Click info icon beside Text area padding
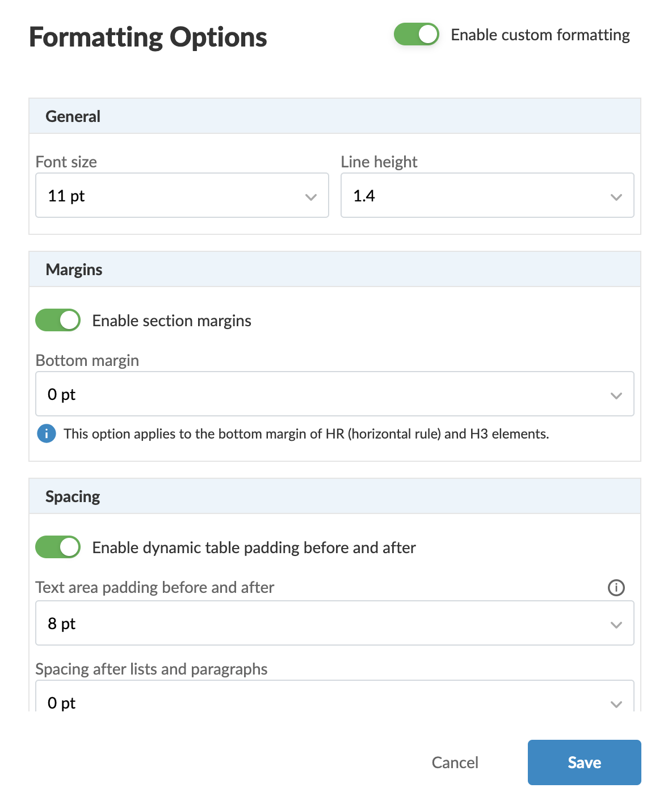Viewport: 672px width, 809px height. (616, 588)
